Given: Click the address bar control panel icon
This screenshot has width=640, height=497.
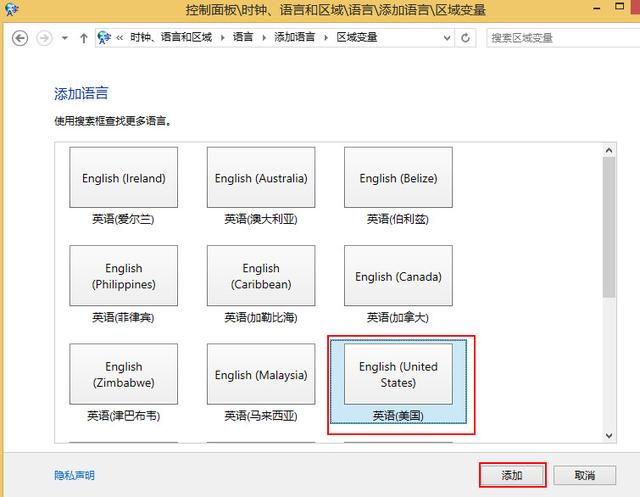Looking at the screenshot, I should 104,38.
